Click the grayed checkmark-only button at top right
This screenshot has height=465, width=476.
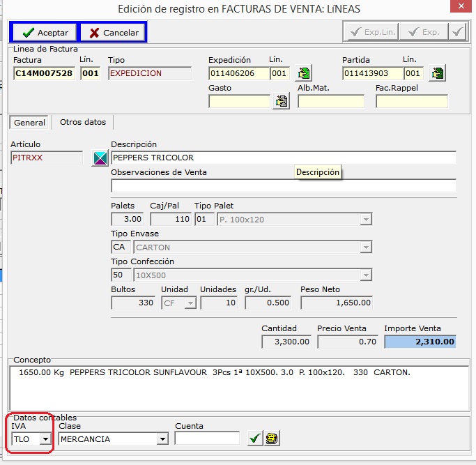click(457, 32)
